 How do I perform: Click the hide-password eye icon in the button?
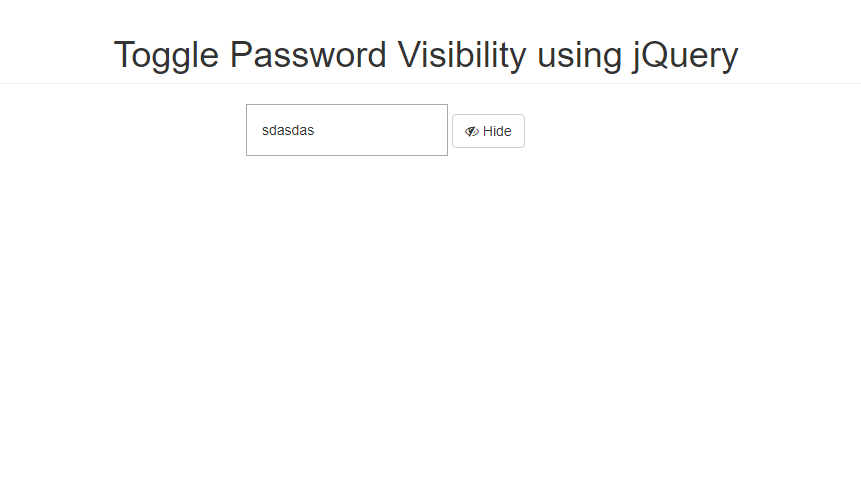point(472,131)
